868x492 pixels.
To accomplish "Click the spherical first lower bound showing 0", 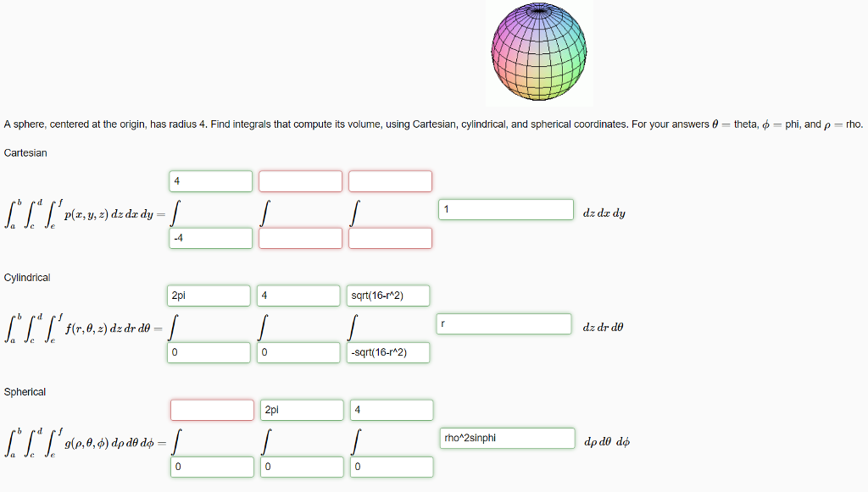I will click(x=212, y=467).
